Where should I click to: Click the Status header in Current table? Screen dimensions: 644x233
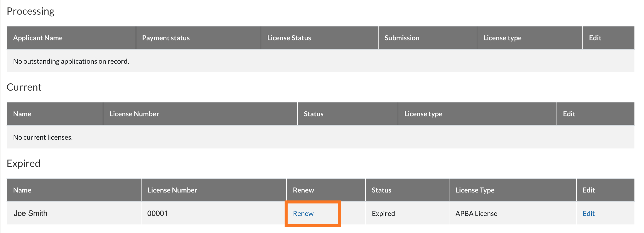(x=313, y=114)
